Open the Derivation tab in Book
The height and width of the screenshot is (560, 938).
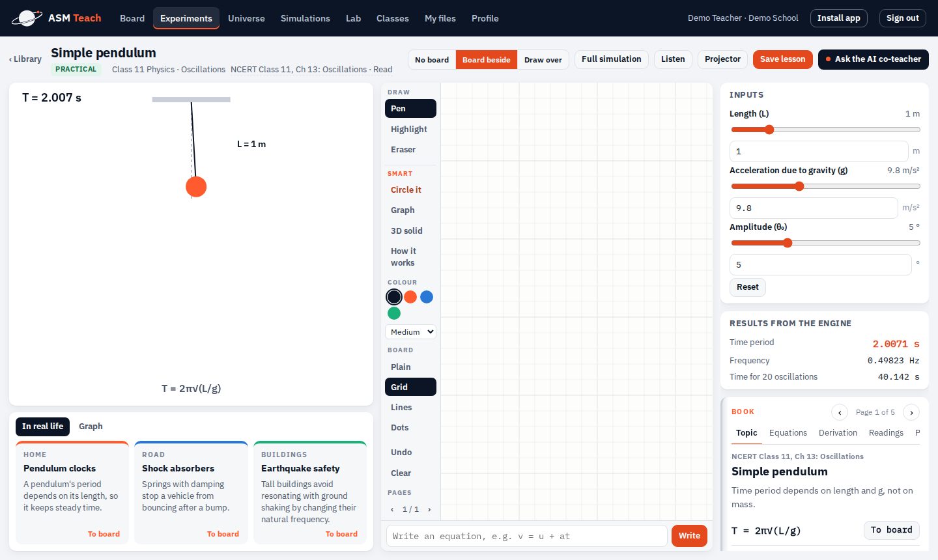[x=838, y=433]
